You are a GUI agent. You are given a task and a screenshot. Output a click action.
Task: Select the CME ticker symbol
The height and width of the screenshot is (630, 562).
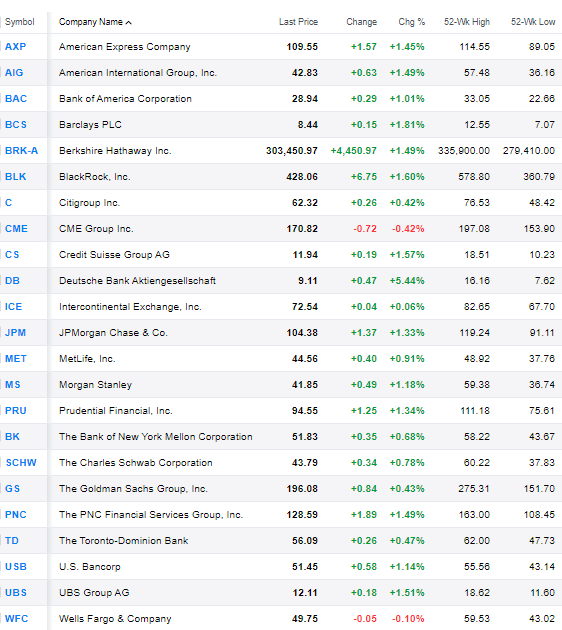point(16,229)
